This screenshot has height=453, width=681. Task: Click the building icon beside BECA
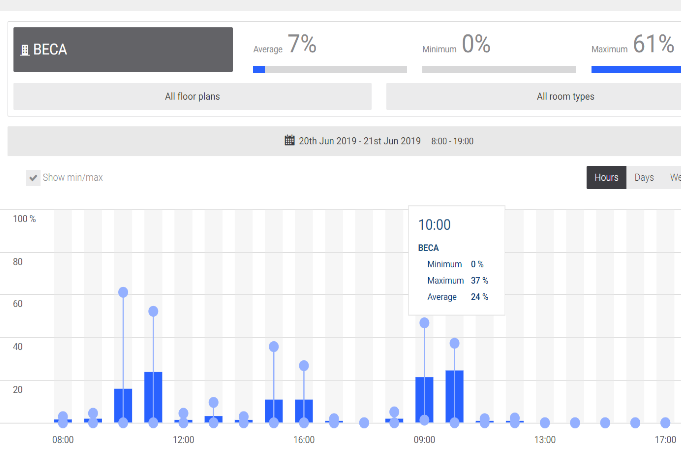(25, 49)
